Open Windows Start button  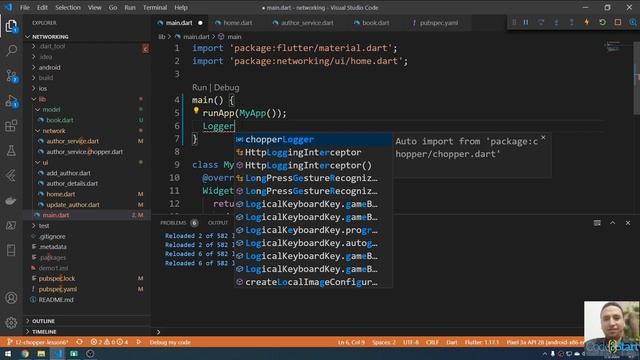[8, 353]
